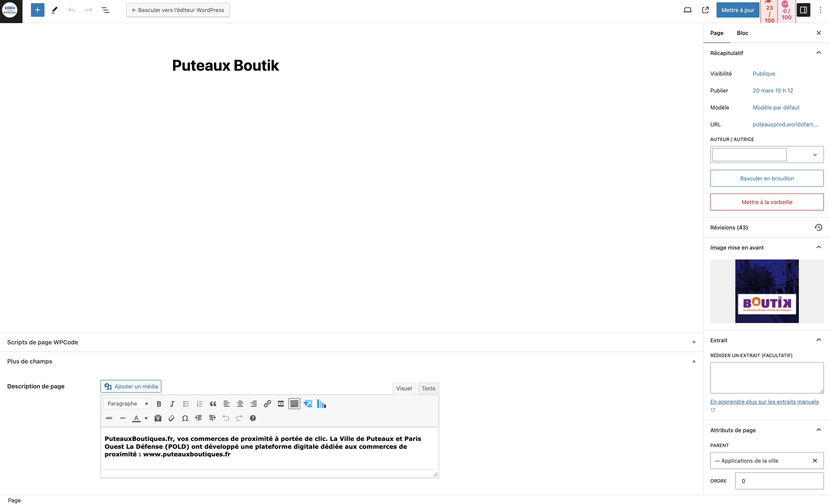Toggle the settings sidebar panel button
The height and width of the screenshot is (504, 830).
tap(803, 10)
